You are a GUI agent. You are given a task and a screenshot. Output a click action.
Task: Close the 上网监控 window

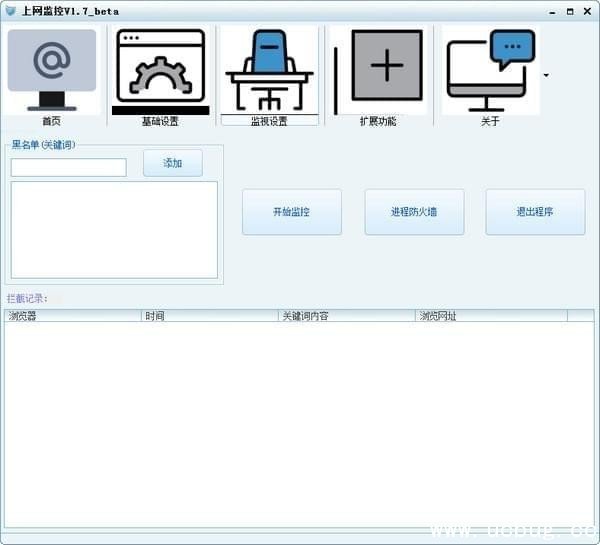[587, 11]
